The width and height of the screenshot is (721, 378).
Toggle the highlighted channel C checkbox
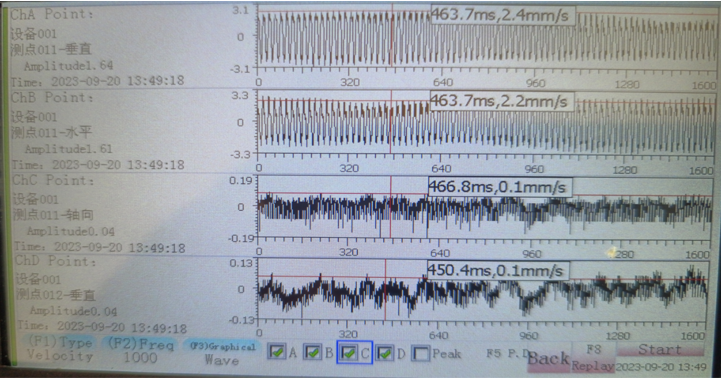point(349,353)
